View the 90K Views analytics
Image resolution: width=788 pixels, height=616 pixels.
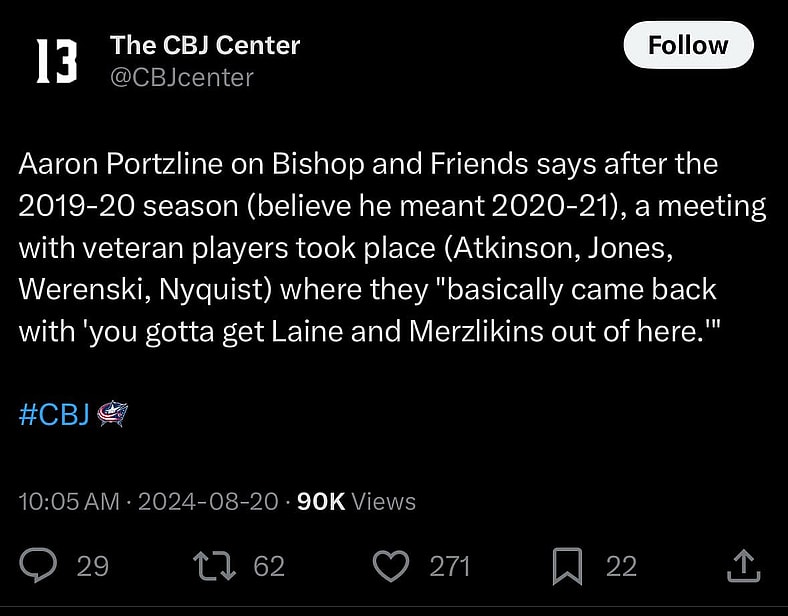click(x=357, y=501)
